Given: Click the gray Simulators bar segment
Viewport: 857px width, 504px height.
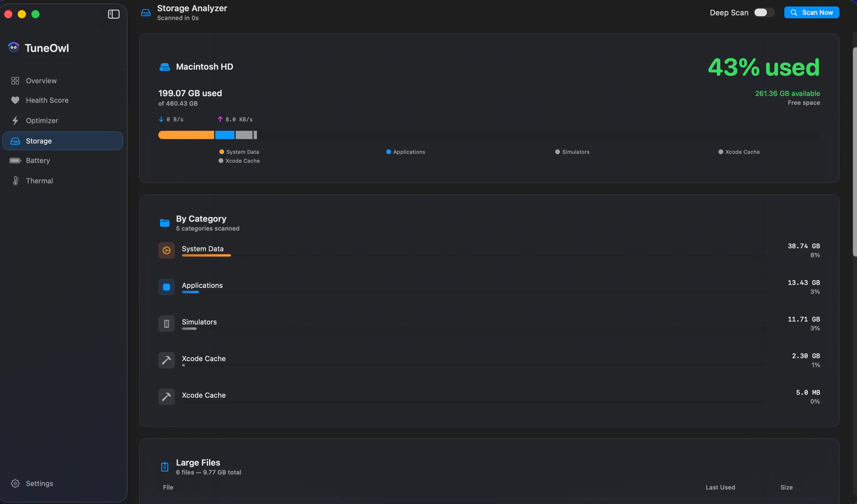Looking at the screenshot, I should (244, 135).
